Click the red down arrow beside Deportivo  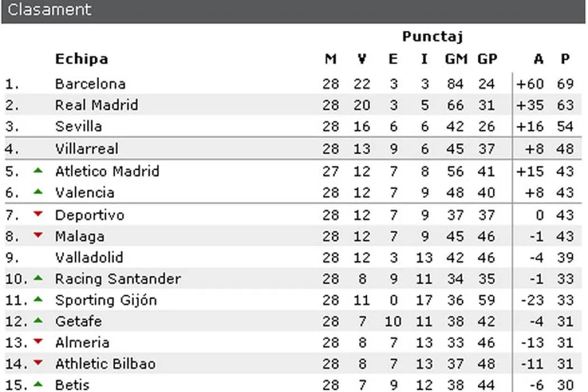pos(38,214)
